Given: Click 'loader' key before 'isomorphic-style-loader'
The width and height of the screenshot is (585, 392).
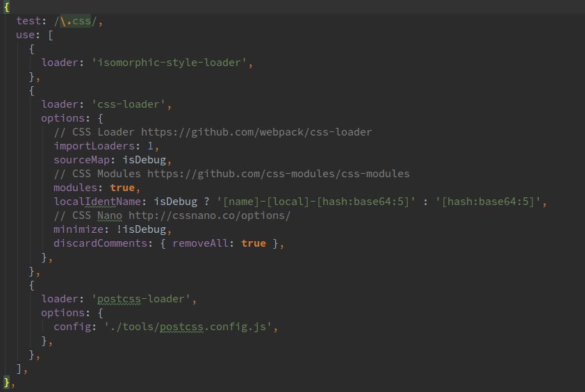Looking at the screenshot, I should [60, 63].
